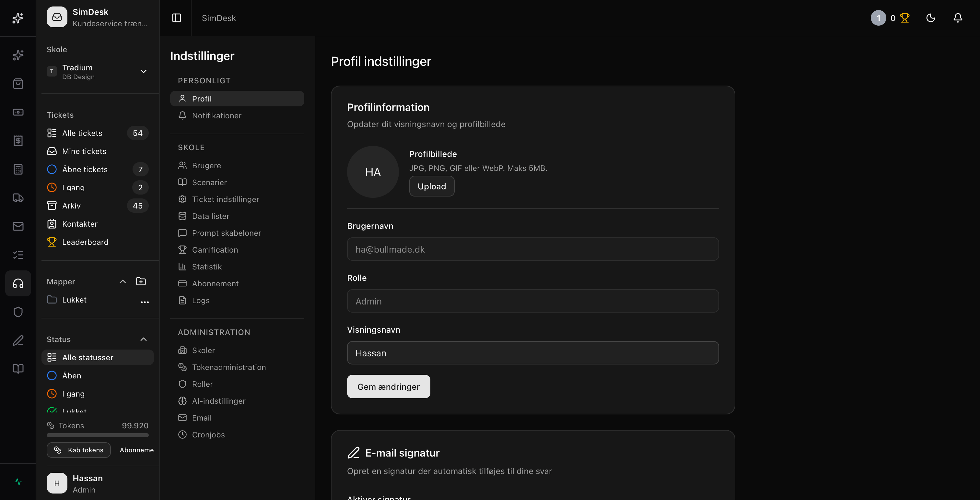The width and height of the screenshot is (980, 500).
Task: Open Abonnement settings
Action: click(x=237, y=283)
